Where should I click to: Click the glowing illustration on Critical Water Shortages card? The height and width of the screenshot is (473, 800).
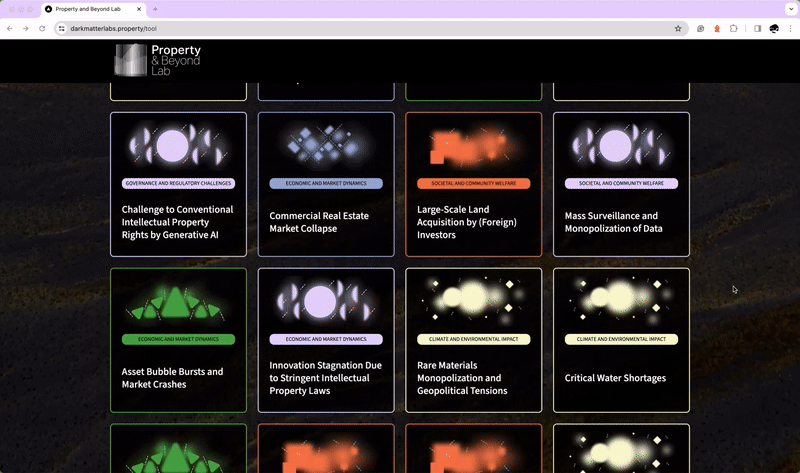click(621, 300)
